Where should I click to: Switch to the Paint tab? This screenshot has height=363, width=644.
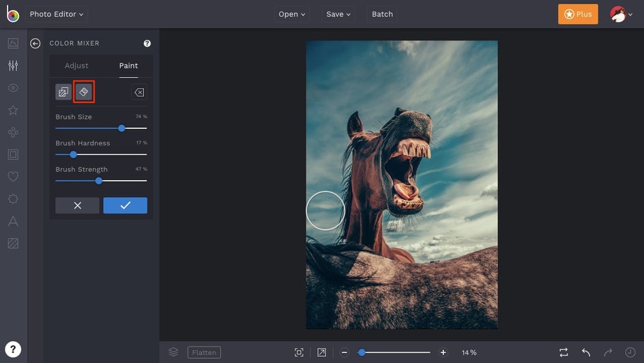128,66
